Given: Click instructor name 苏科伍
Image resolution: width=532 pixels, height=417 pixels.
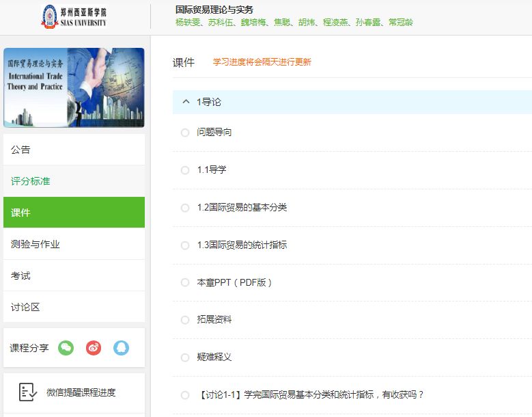Looking at the screenshot, I should click(x=221, y=23).
